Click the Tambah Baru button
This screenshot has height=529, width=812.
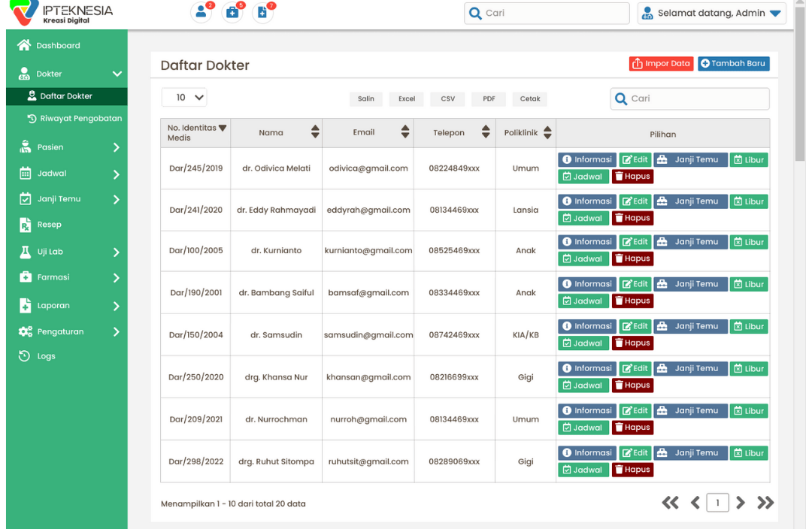pos(733,64)
